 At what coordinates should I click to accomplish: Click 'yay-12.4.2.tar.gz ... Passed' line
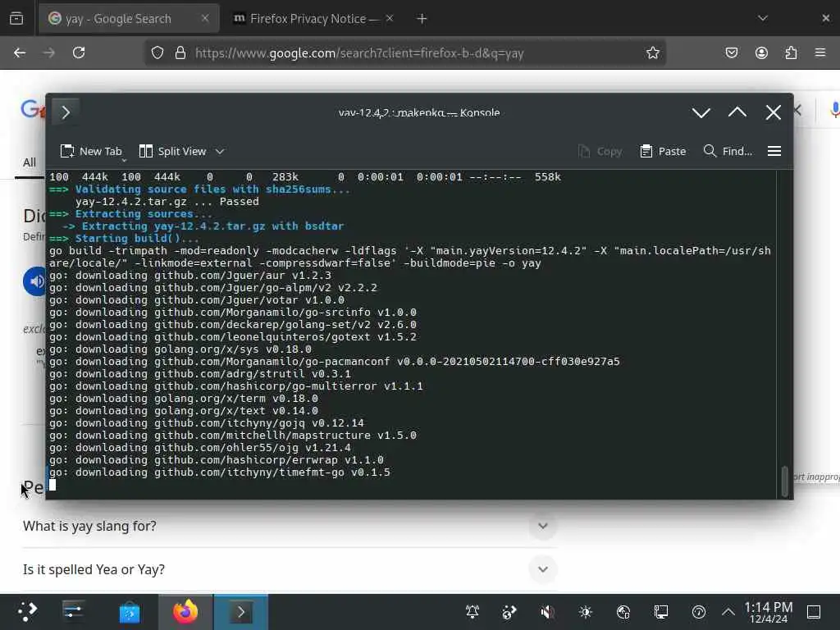tap(167, 202)
